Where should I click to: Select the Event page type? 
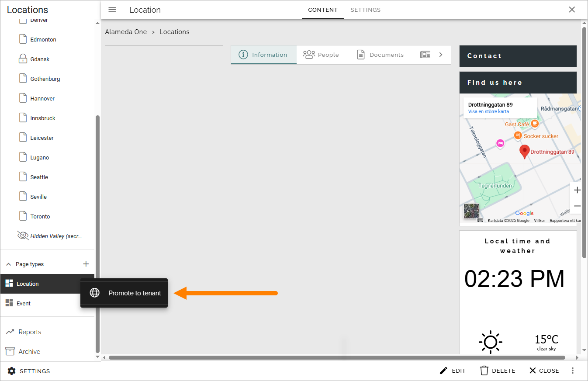pos(47,303)
